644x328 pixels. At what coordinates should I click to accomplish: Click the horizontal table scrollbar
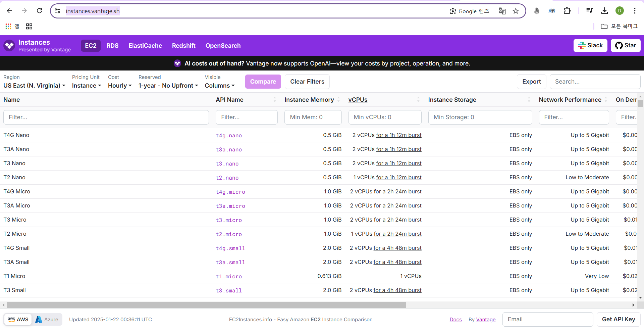tap(206, 305)
